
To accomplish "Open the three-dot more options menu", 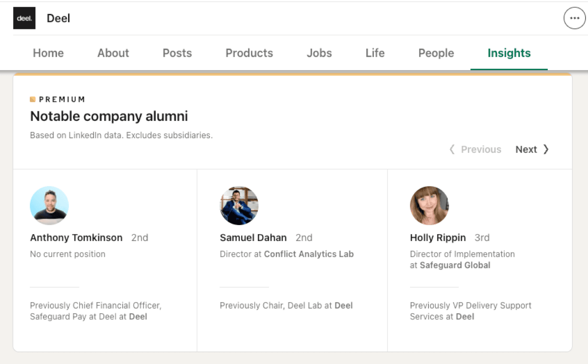I will (x=574, y=18).
